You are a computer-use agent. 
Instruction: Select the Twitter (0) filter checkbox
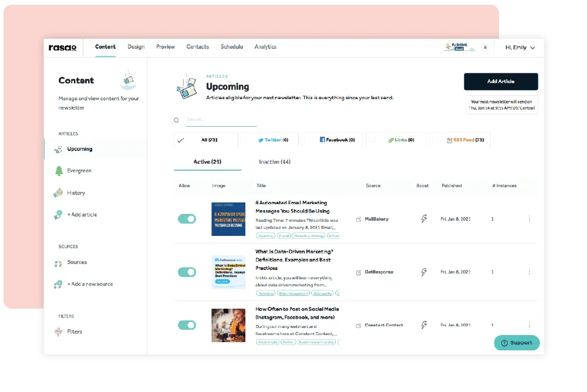point(244,140)
